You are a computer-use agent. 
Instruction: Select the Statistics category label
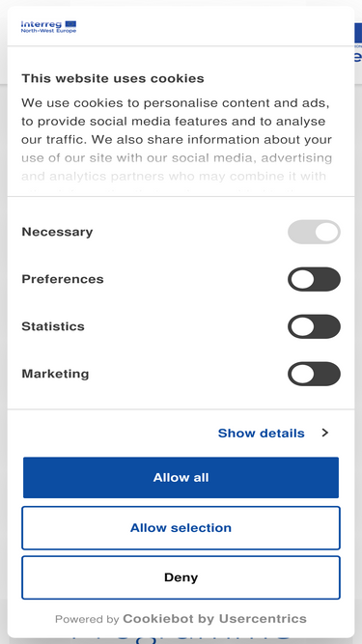[53, 326]
